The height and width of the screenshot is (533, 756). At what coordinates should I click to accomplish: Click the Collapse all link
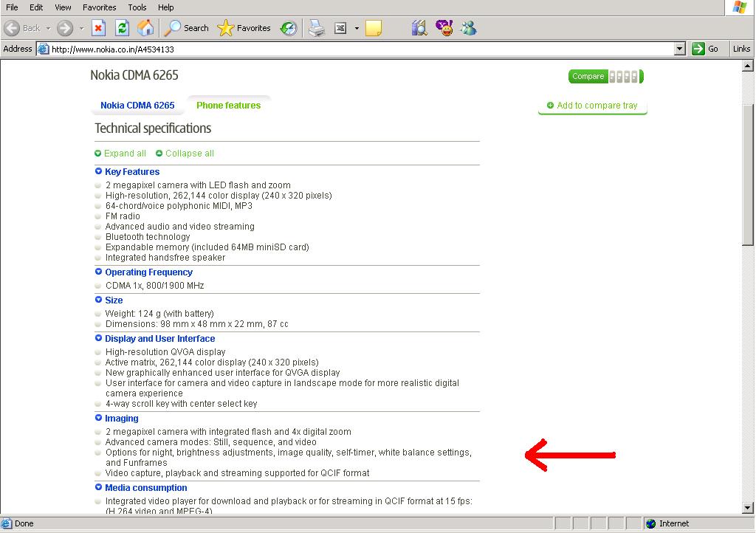pos(185,154)
